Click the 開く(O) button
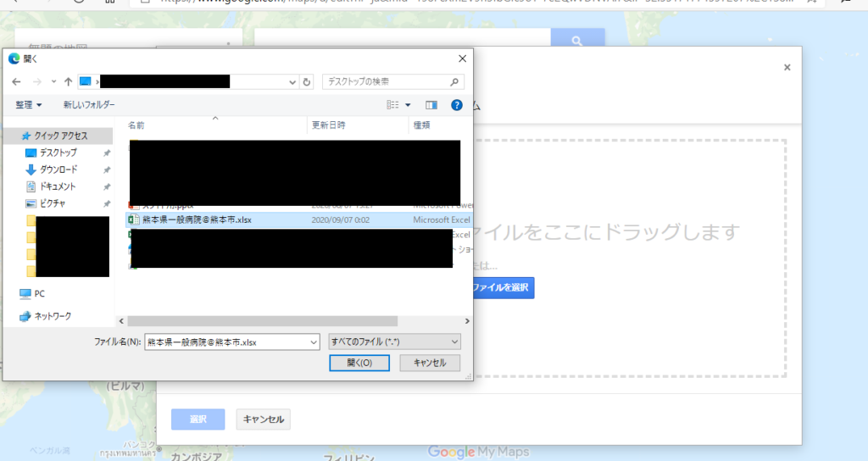Image resolution: width=868 pixels, height=461 pixels. click(x=359, y=363)
